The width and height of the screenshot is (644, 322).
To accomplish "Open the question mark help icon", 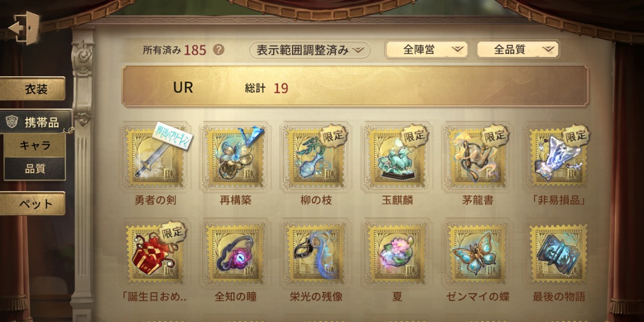I will [218, 50].
